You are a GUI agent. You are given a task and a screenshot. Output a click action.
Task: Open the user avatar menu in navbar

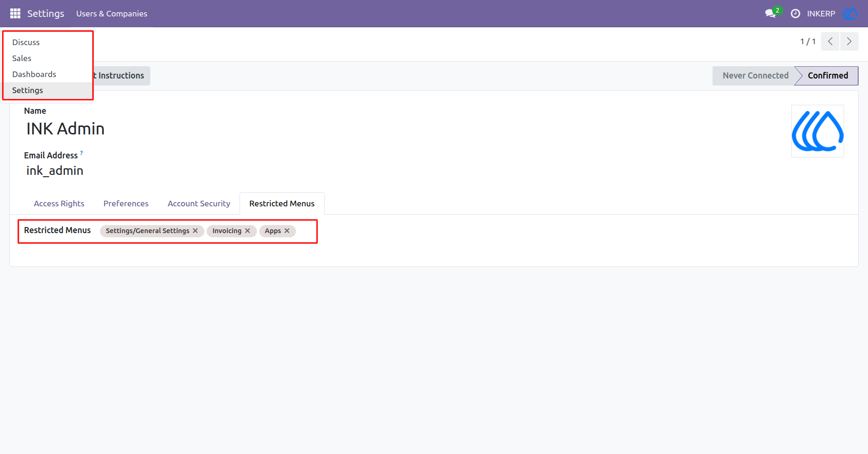pyautogui.click(x=851, y=14)
